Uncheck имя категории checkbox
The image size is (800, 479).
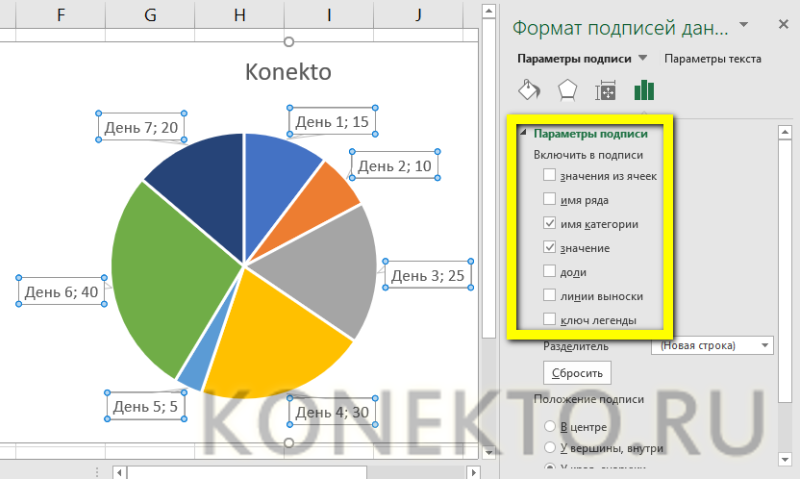tap(549, 223)
